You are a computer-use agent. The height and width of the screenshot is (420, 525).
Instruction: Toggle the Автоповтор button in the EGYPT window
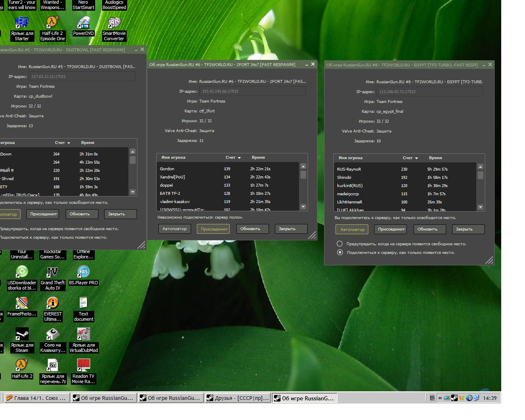tap(352, 229)
